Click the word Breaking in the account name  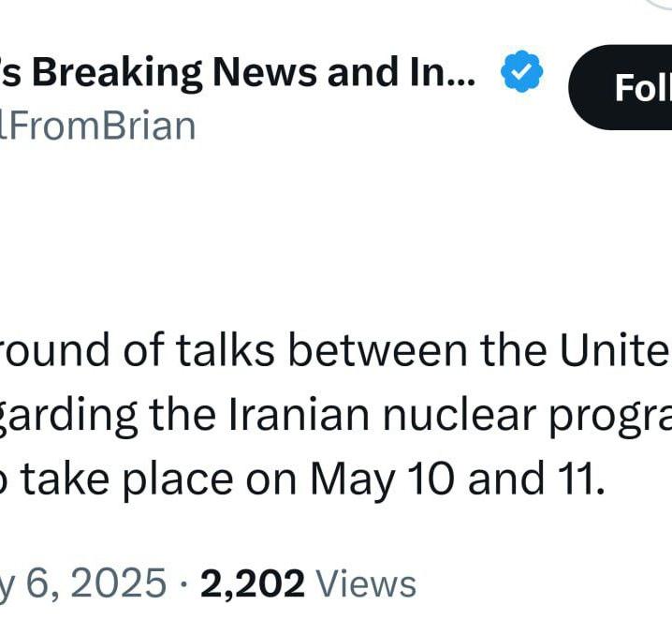(x=117, y=73)
